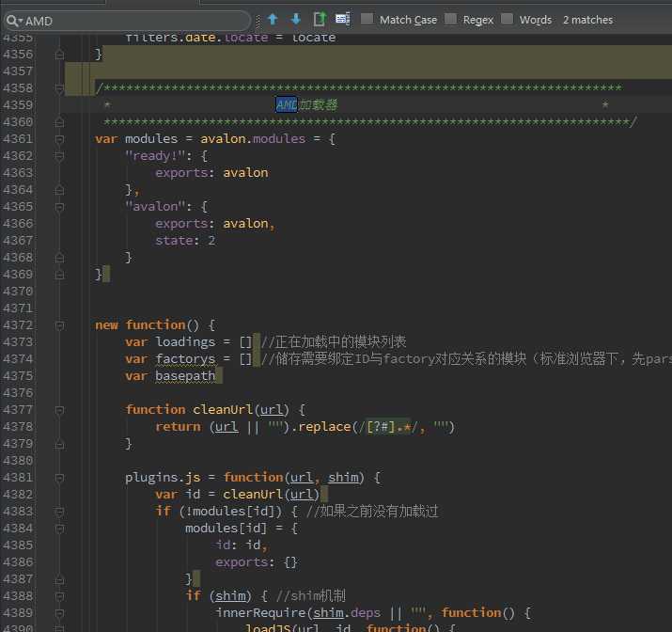Image resolution: width=672 pixels, height=632 pixels.
Task: Fold the "ready!" object at line 4362
Action: [x=59, y=156]
